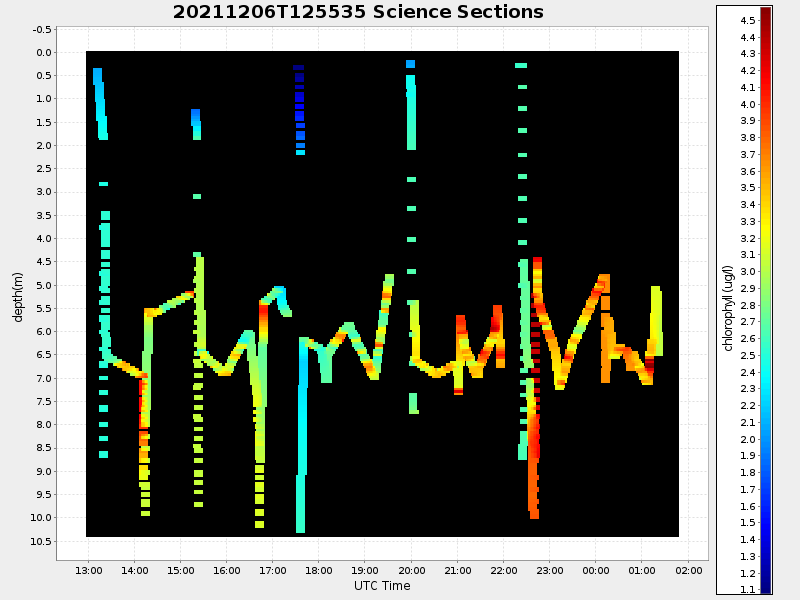The image size is (800, 600).
Task: Click the 3.5 value on chlorophyll scale
Action: click(748, 188)
